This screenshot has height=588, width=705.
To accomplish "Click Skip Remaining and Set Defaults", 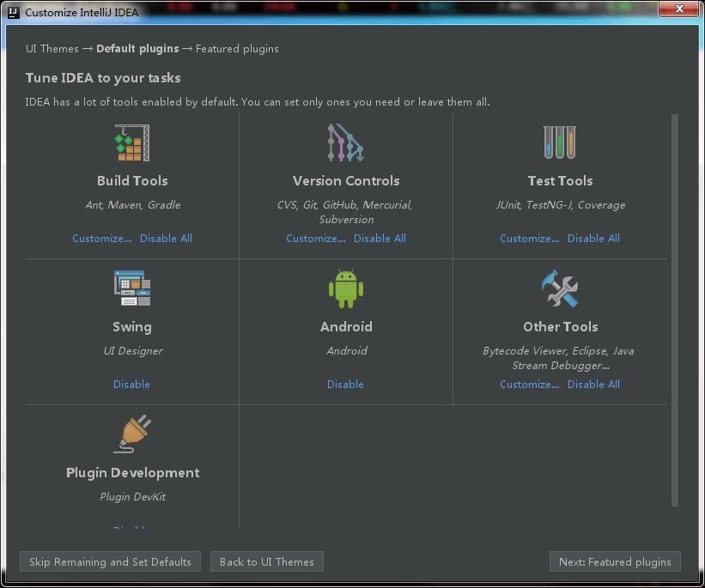I will (110, 561).
